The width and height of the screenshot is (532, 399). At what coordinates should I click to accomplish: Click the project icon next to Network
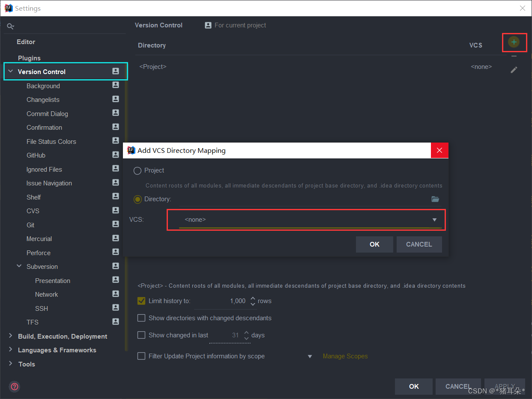tap(116, 294)
